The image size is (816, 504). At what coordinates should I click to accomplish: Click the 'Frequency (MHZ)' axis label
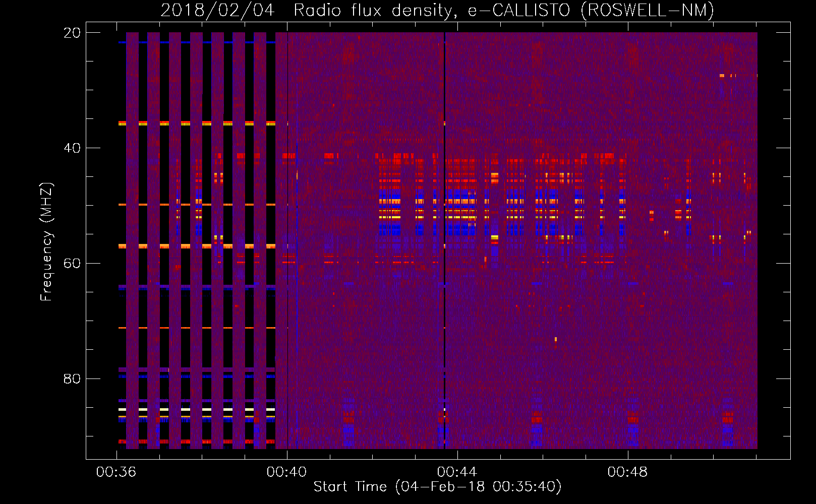pos(46,242)
